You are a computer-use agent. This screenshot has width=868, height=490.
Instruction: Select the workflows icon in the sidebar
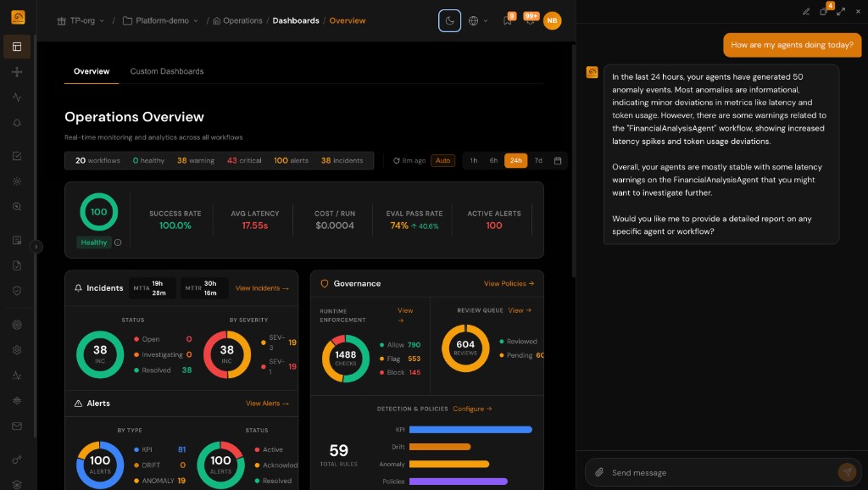(17, 72)
